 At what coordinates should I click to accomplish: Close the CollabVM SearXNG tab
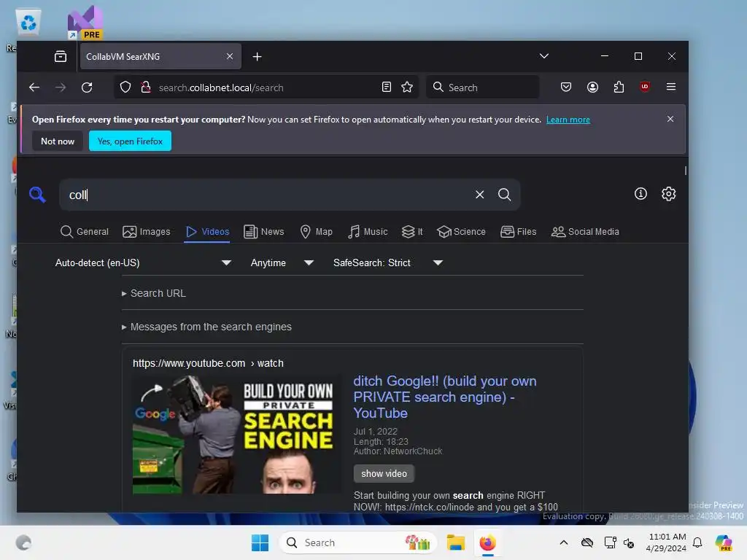pos(230,56)
